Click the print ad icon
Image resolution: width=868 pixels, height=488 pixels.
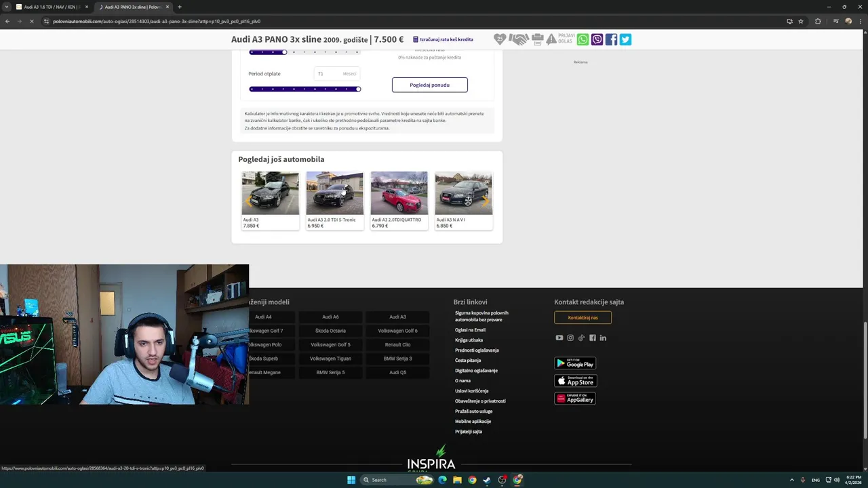coord(538,39)
